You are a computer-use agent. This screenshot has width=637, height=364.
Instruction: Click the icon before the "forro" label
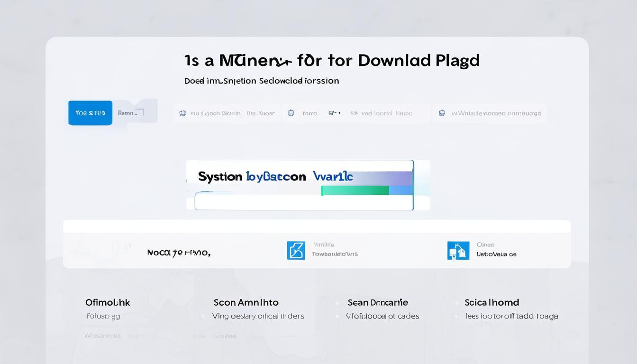291,113
